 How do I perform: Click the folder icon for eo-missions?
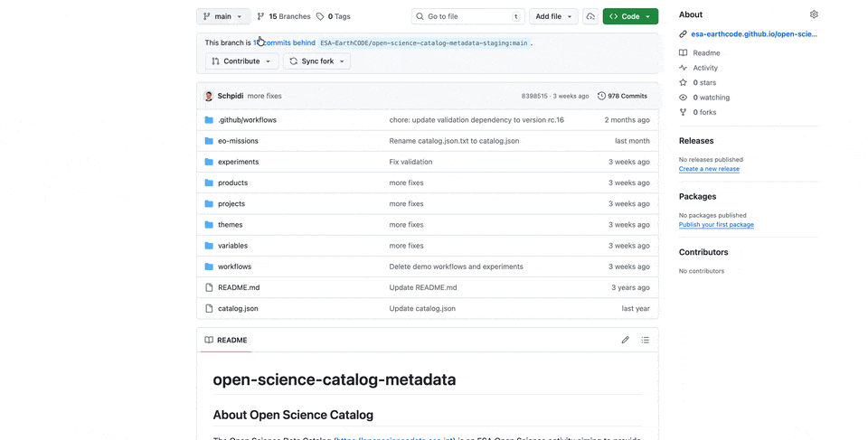[x=209, y=141]
